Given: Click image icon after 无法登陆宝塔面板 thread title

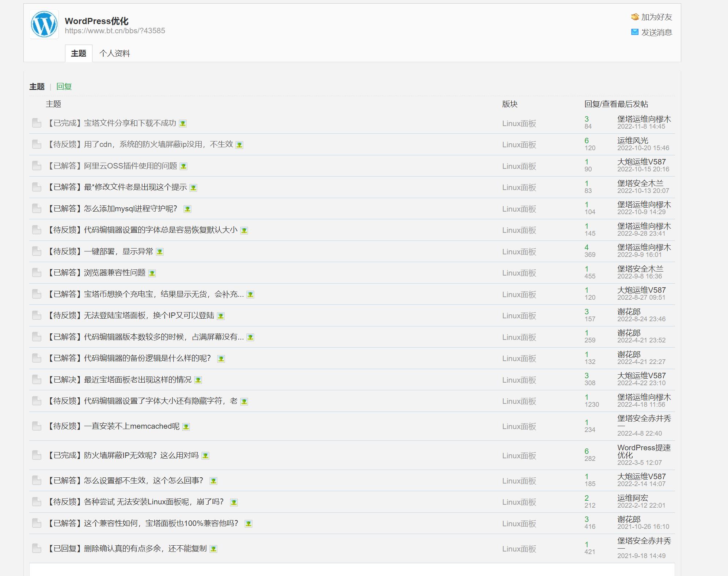Looking at the screenshot, I should [x=221, y=316].
